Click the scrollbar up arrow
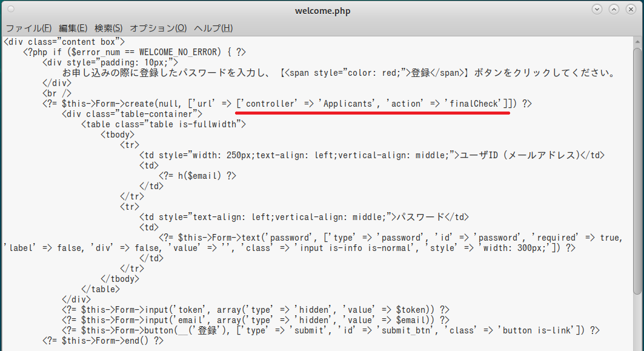 [x=637, y=41]
